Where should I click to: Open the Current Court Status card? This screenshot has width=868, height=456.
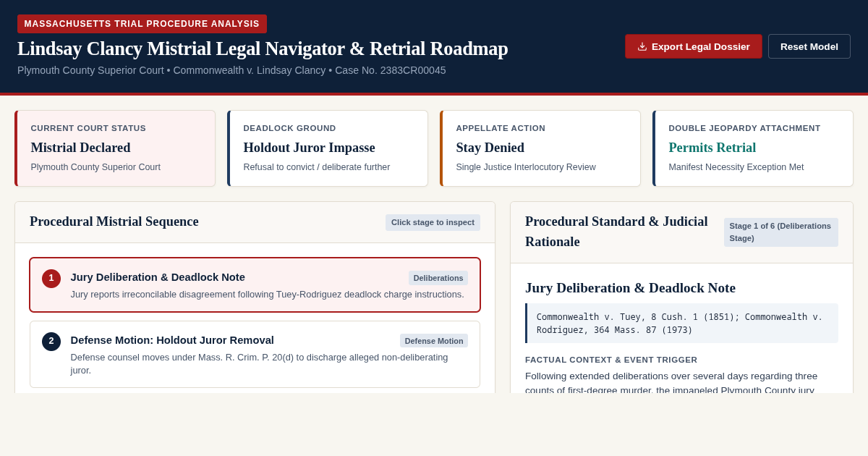pos(115,148)
